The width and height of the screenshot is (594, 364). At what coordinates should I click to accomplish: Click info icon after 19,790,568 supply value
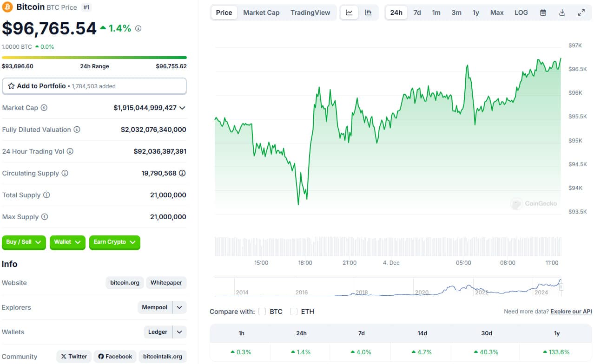click(183, 173)
